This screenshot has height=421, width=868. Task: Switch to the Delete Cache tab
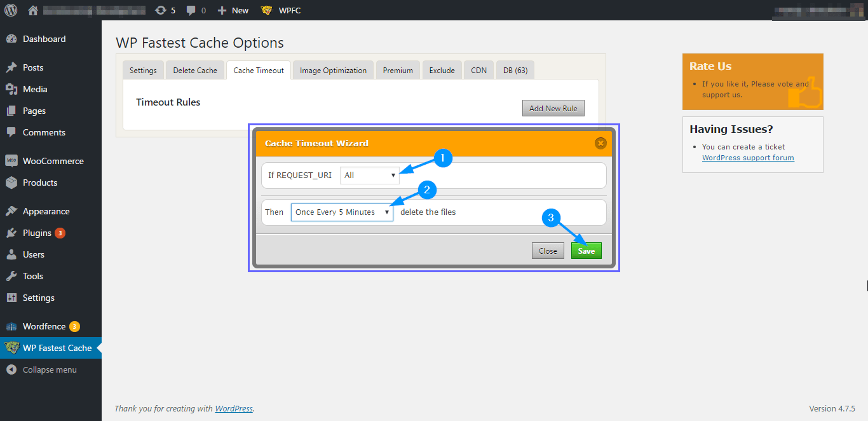click(195, 71)
